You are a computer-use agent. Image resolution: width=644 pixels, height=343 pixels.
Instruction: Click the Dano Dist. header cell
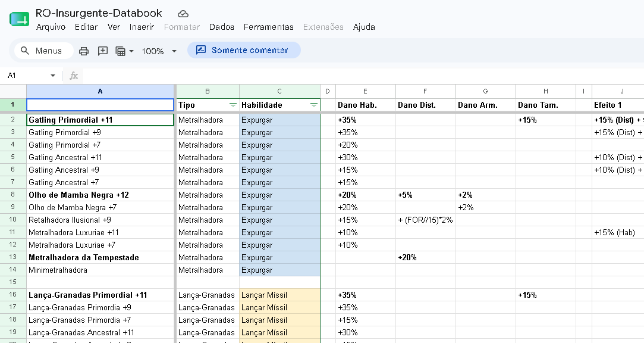click(426, 105)
